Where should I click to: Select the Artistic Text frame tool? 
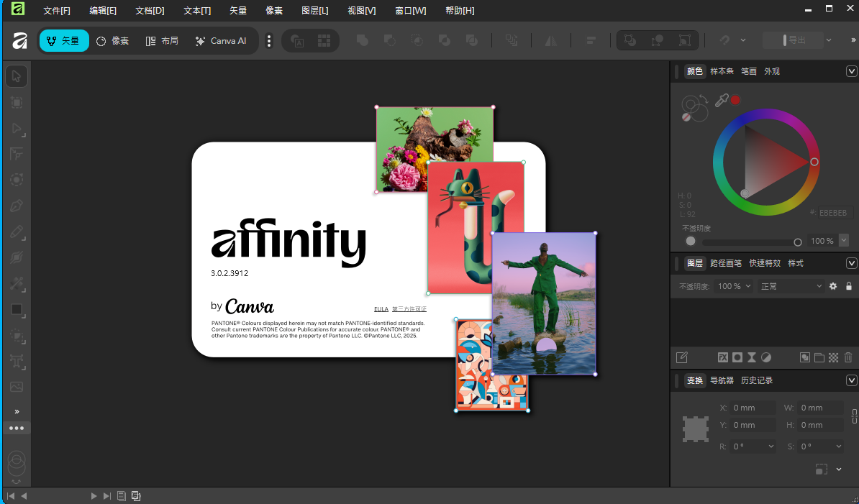click(17, 361)
